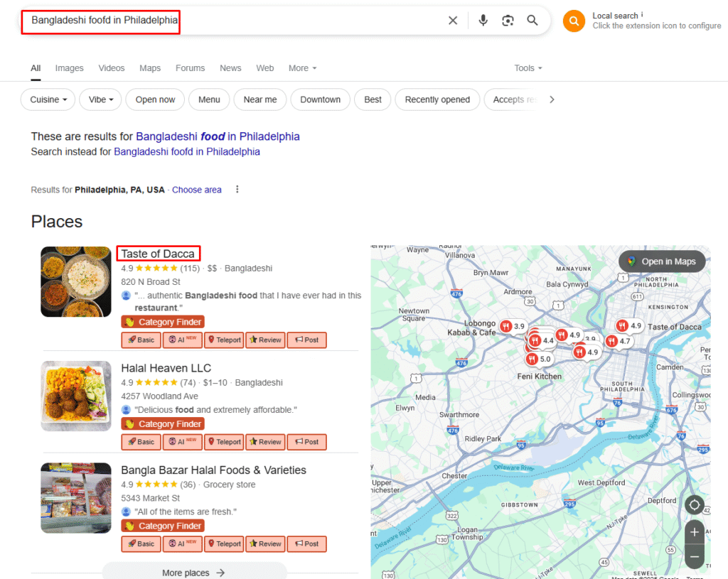Click the map's my-location target icon
Image resolution: width=728 pixels, height=579 pixels.
(694, 504)
